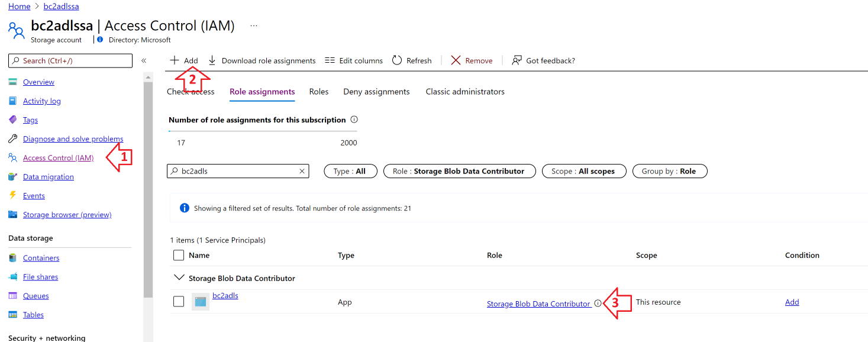The width and height of the screenshot is (868, 342).
Task: Click the File shares sidebar icon
Action: [13, 277]
